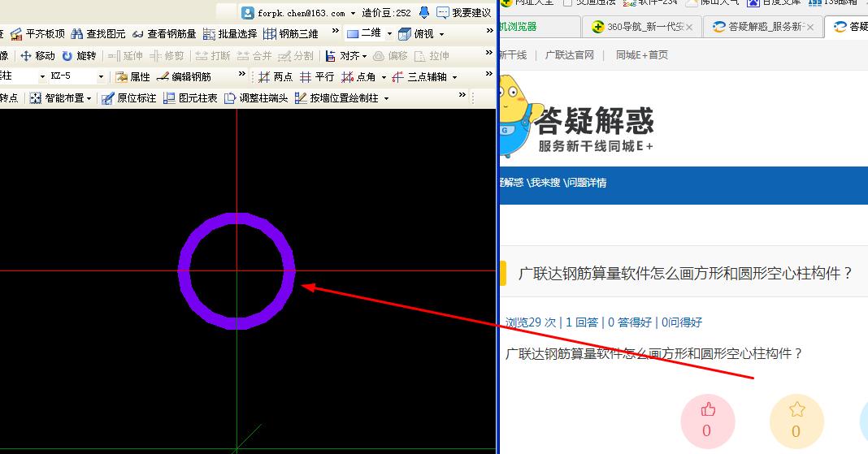868x454 pixels.
Task: Click the 造价豆:252 balance text
Action: point(386,13)
